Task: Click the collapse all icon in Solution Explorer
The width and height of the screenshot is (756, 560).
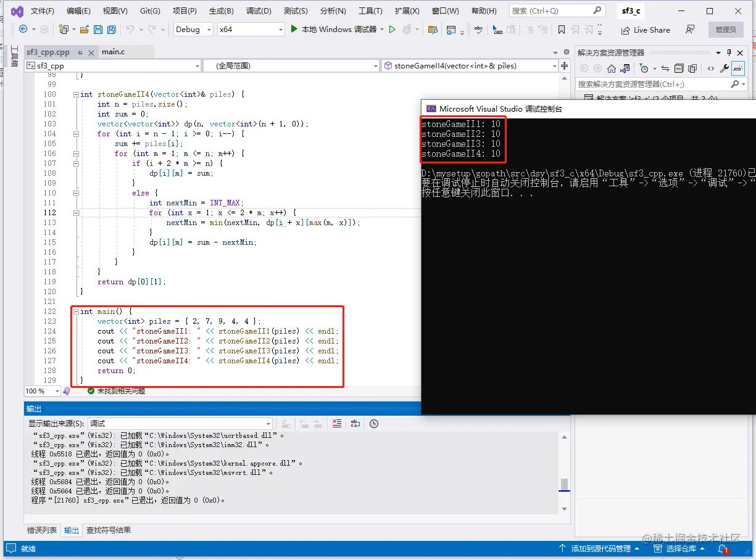Action: (679, 68)
